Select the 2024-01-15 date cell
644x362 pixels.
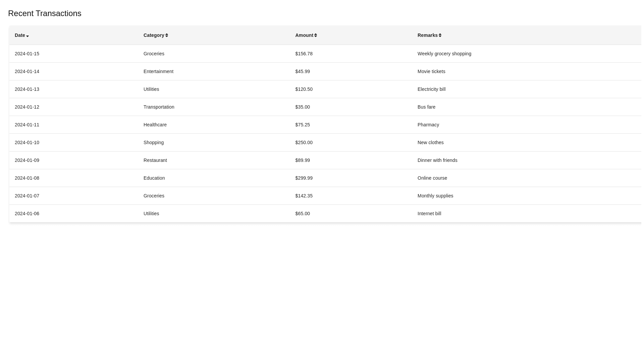click(27, 54)
